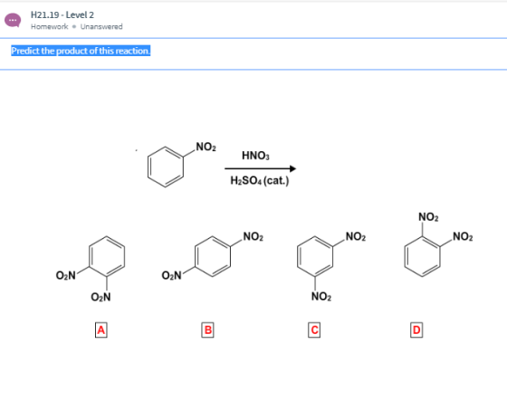Image resolution: width=507 pixels, height=420 pixels.
Task: Click the benzene ring in structure D
Action: 422,256
